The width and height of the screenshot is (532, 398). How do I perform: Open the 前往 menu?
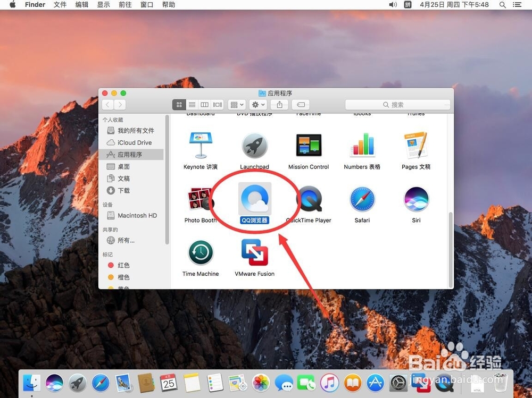[x=125, y=5]
